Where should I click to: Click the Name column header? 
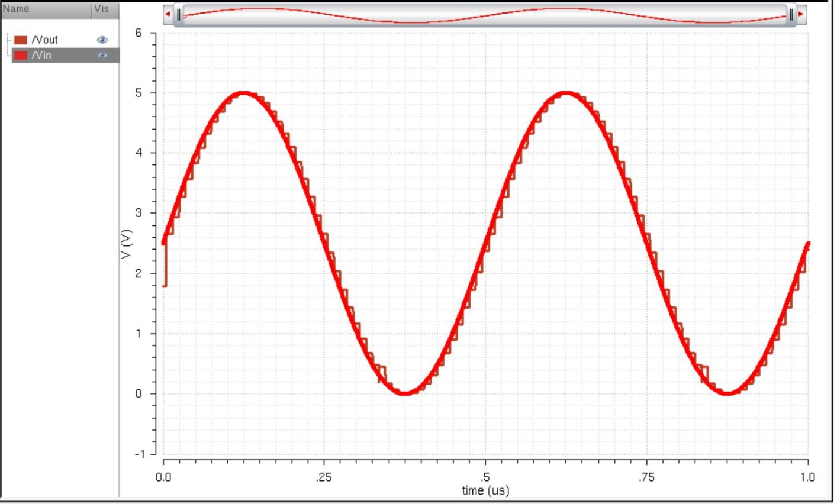pos(46,9)
